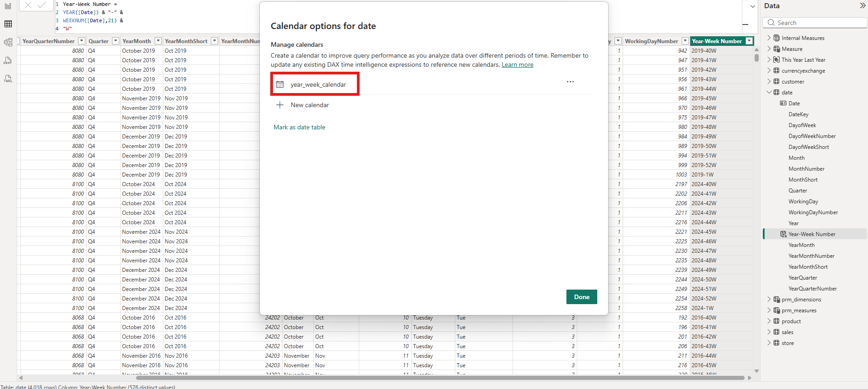Viewport: 868px width, 389px height.
Task: Click Mark as date table link
Action: point(299,128)
